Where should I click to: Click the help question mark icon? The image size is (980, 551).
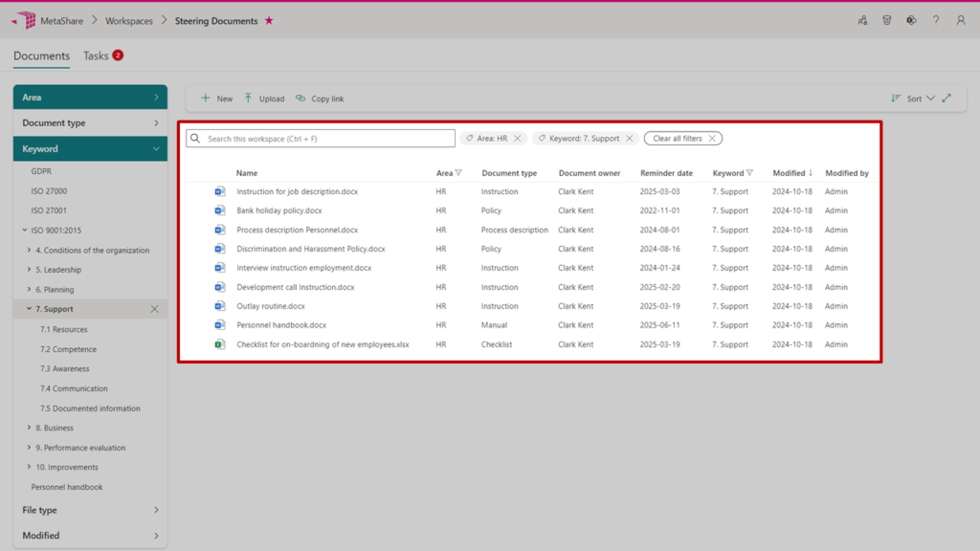tap(936, 20)
